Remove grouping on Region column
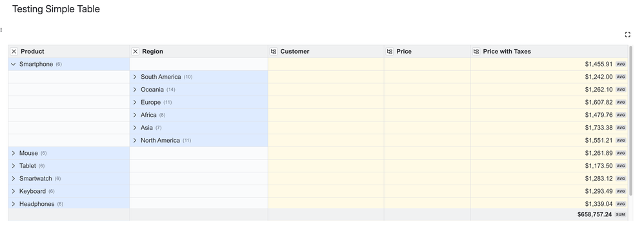This screenshot has height=233, width=644. [135, 52]
